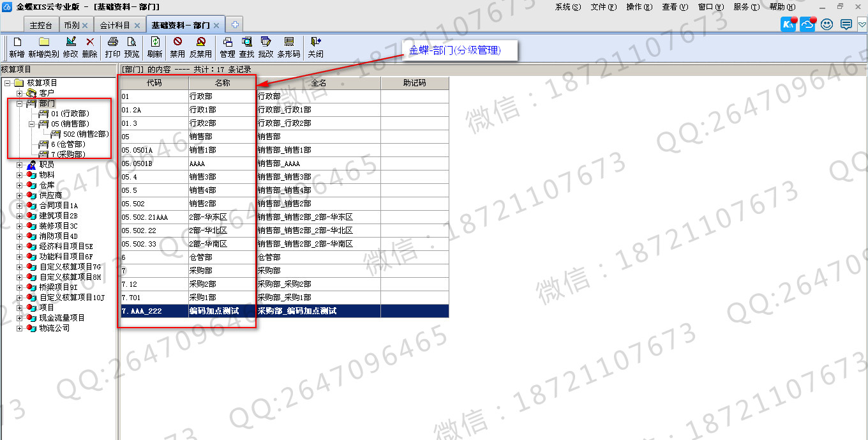Click the 新增类别 folder icon
The image size is (868, 440).
point(43,42)
